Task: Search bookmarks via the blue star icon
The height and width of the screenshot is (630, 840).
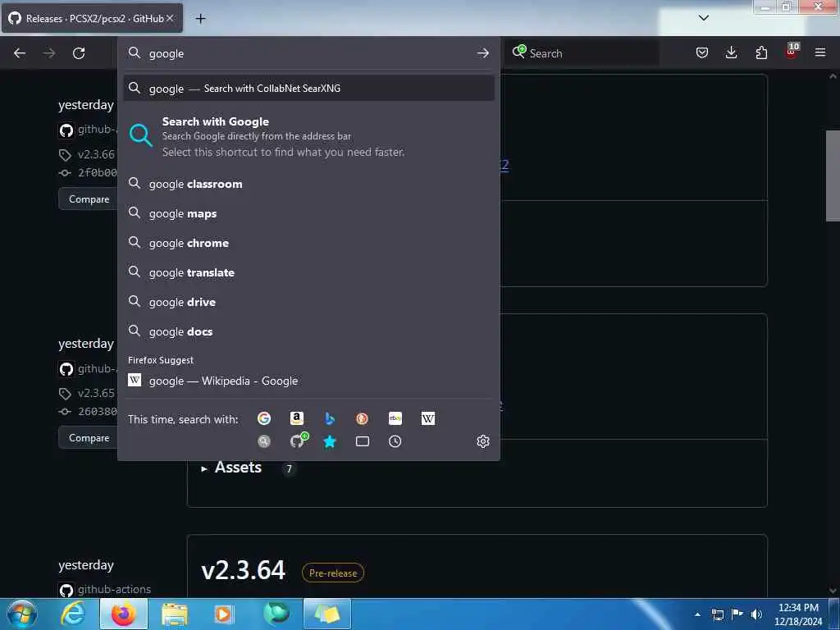Action: point(330,441)
